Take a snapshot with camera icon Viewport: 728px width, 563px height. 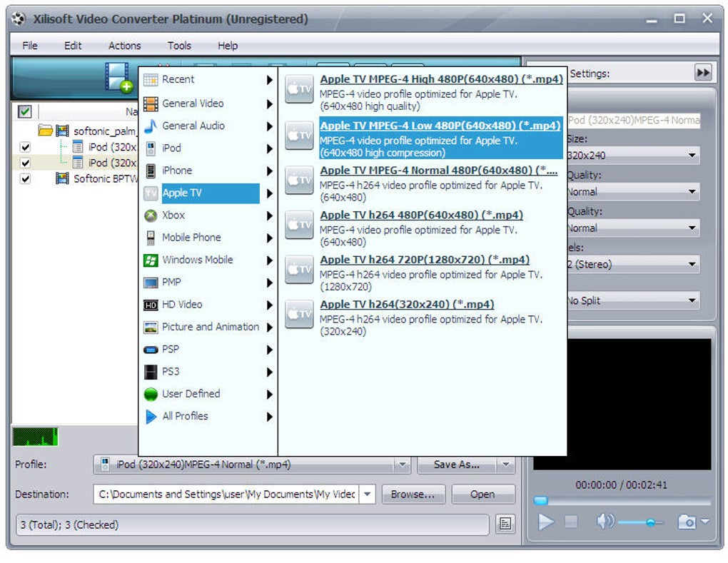[x=687, y=522]
